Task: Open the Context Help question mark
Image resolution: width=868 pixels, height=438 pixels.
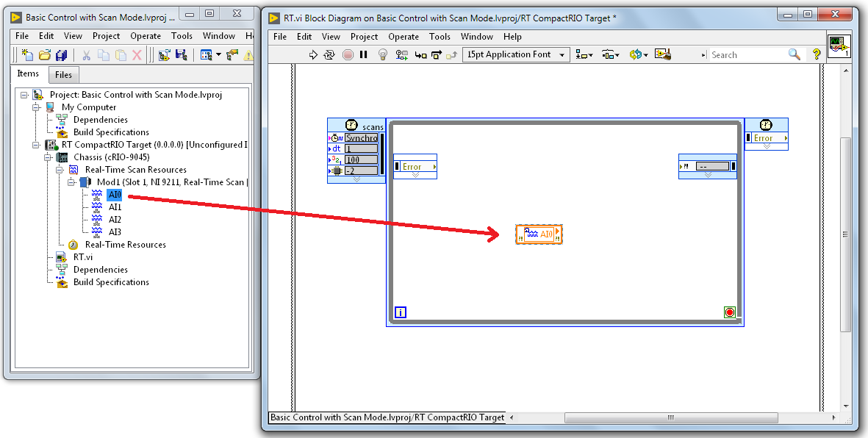Action: coord(817,54)
